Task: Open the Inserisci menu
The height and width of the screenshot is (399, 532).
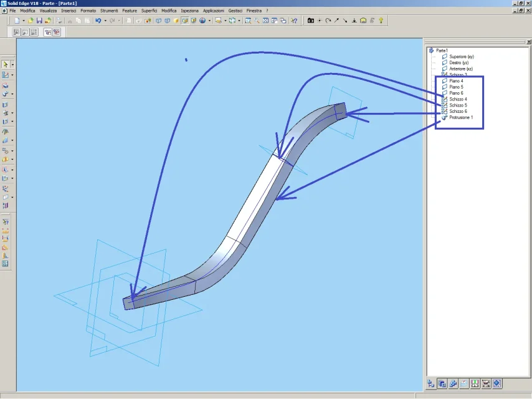Action: 69,11
